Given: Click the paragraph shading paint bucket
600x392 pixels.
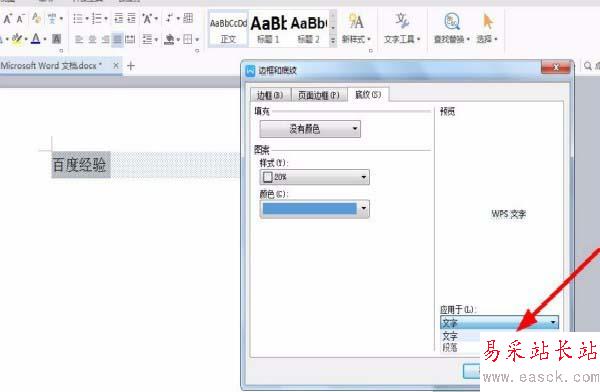Looking at the screenshot, I should [169, 39].
